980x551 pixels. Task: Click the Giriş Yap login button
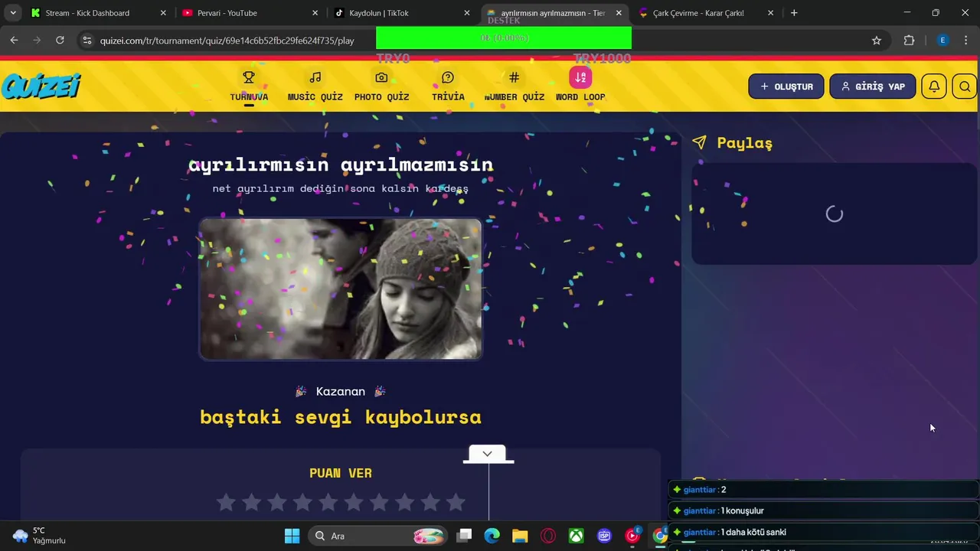[872, 86]
